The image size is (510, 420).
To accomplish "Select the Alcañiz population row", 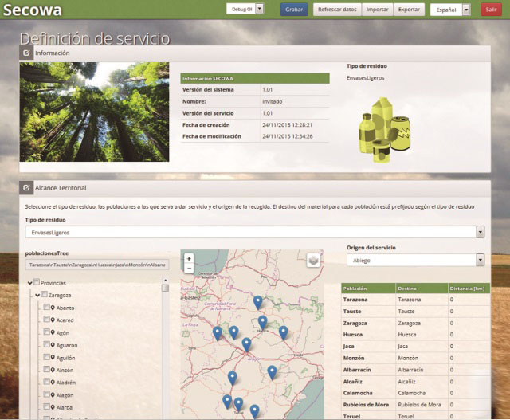I will click(416, 381).
